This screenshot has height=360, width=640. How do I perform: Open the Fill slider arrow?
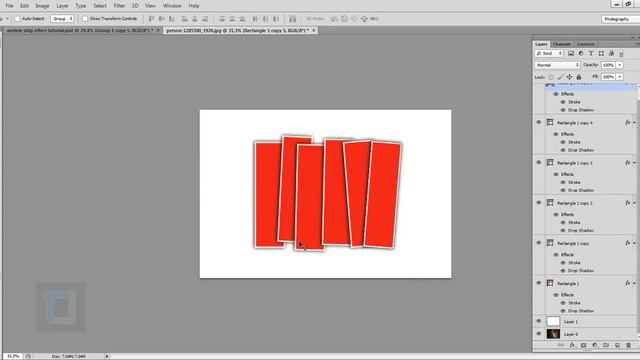pyautogui.click(x=620, y=77)
